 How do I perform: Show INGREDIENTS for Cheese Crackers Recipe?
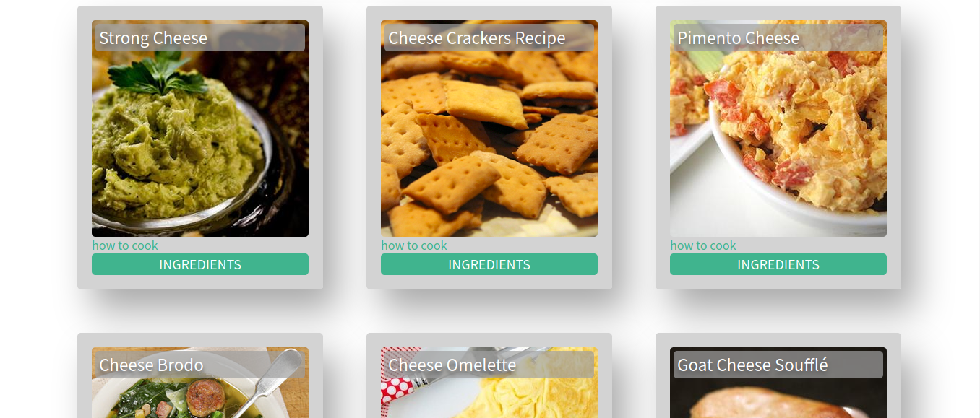489,264
